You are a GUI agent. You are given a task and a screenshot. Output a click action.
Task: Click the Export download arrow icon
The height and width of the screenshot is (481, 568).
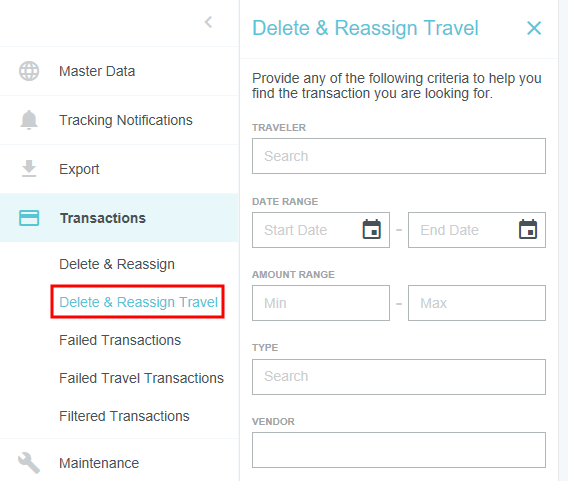29,168
